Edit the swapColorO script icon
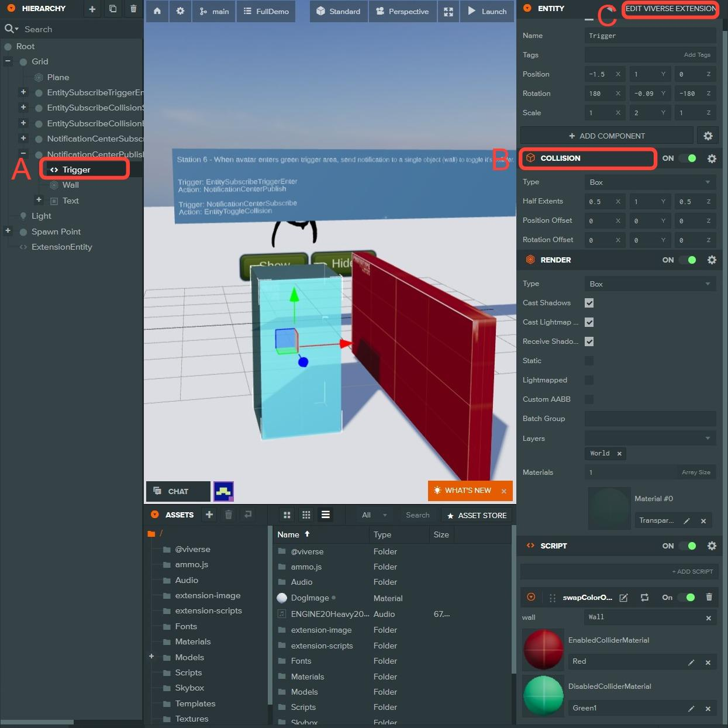The width and height of the screenshot is (728, 728). point(623,598)
